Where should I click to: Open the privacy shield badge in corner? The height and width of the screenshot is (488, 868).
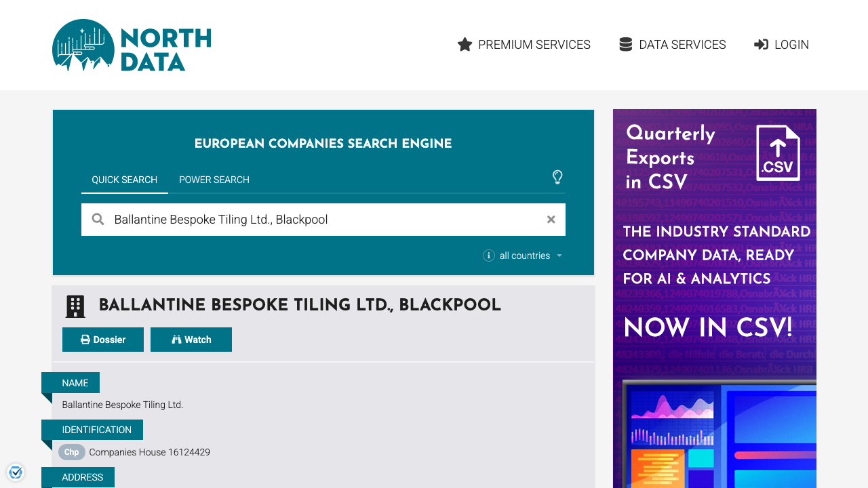[x=16, y=472]
